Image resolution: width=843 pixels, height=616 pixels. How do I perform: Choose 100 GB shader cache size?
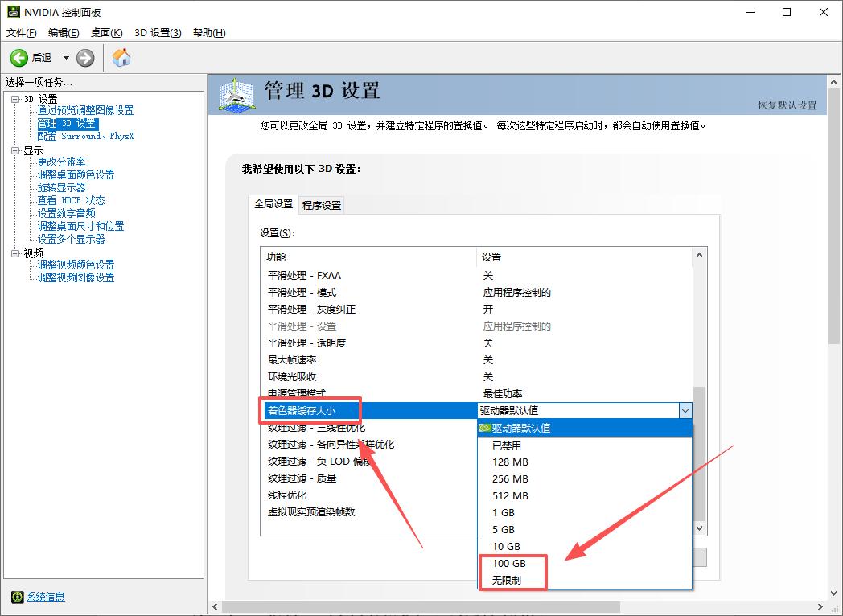click(x=585, y=563)
